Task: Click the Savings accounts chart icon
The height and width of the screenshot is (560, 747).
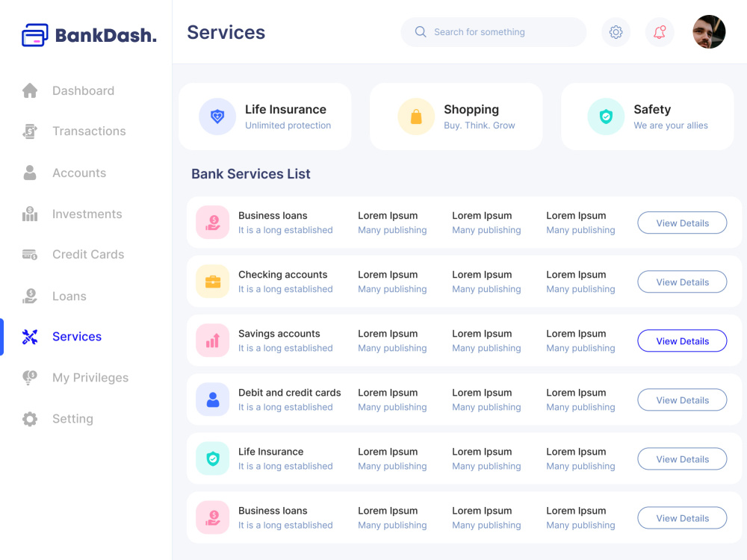Action: (x=213, y=340)
